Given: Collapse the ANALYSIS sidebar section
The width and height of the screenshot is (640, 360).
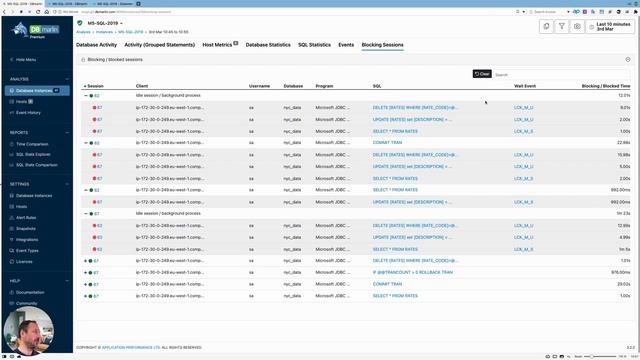Looking at the screenshot, I should click(67, 79).
